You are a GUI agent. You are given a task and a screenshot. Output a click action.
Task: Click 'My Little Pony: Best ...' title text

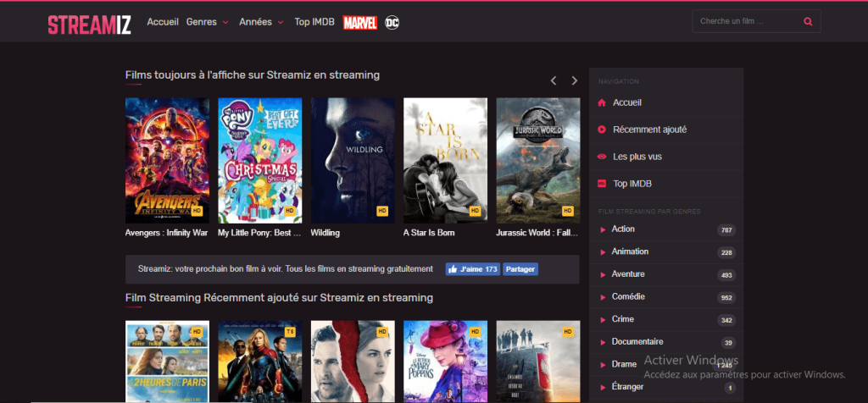tap(259, 234)
